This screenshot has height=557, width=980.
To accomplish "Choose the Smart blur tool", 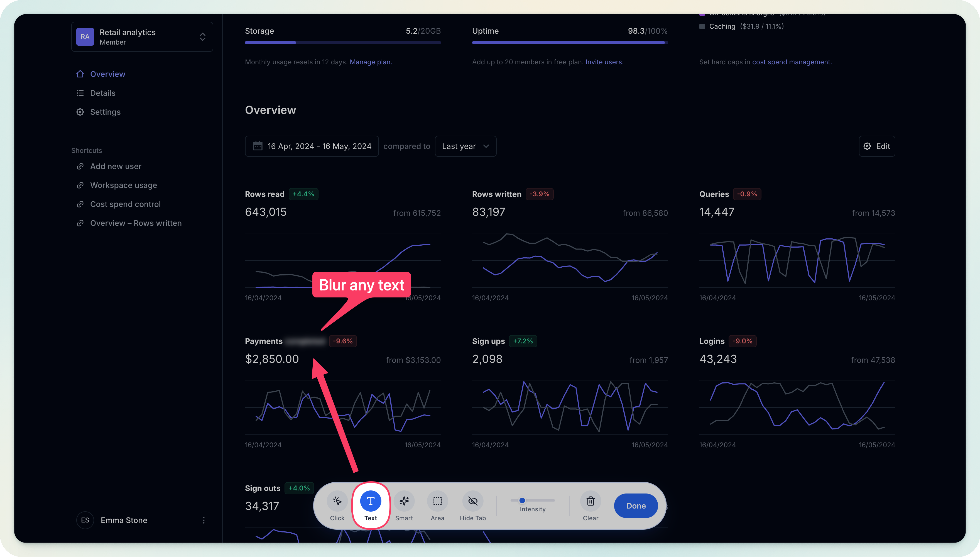I will pos(404,501).
